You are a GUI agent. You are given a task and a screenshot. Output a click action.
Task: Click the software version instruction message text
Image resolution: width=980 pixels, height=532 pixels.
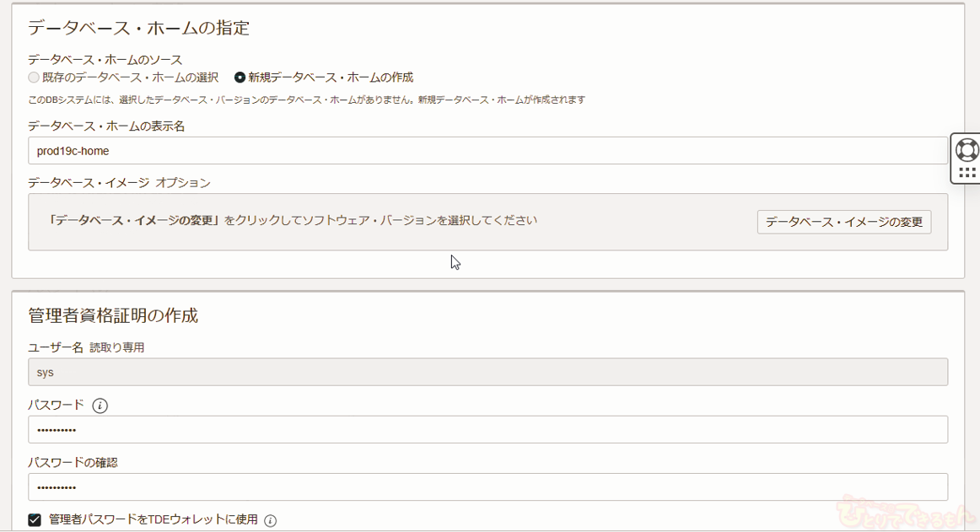tap(293, 221)
